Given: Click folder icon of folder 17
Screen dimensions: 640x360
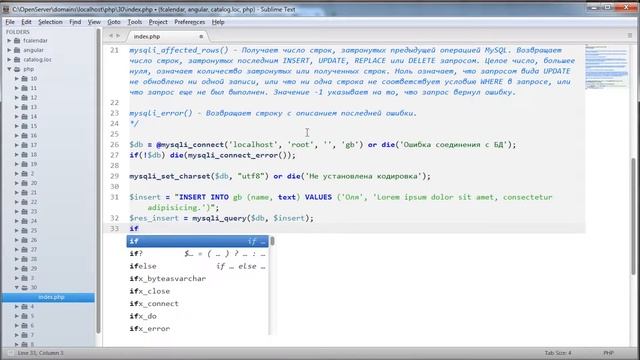Looking at the screenshot, I should tap(24, 145).
